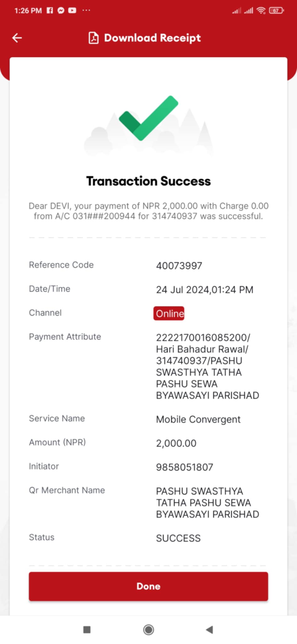
Task: Tap the Transaction Success heading
Action: (148, 181)
